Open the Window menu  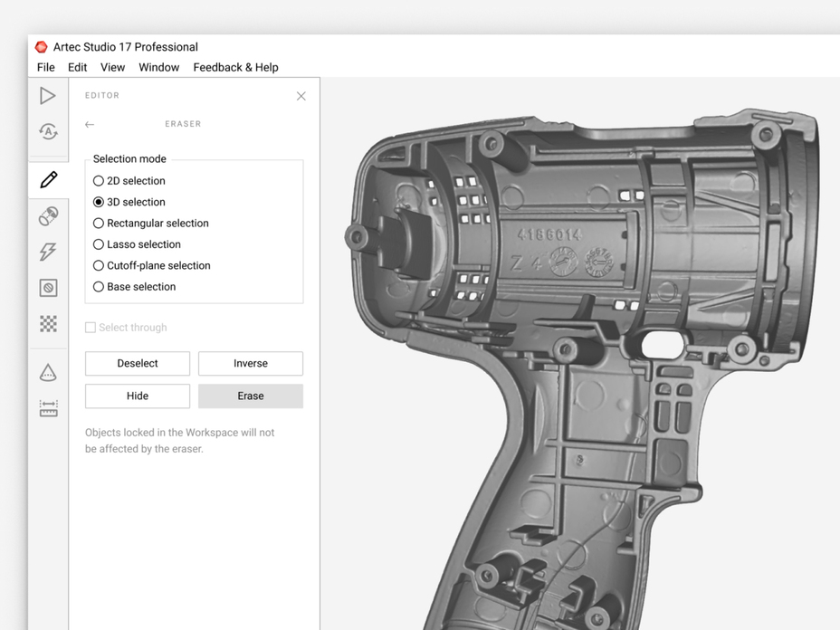coord(158,67)
